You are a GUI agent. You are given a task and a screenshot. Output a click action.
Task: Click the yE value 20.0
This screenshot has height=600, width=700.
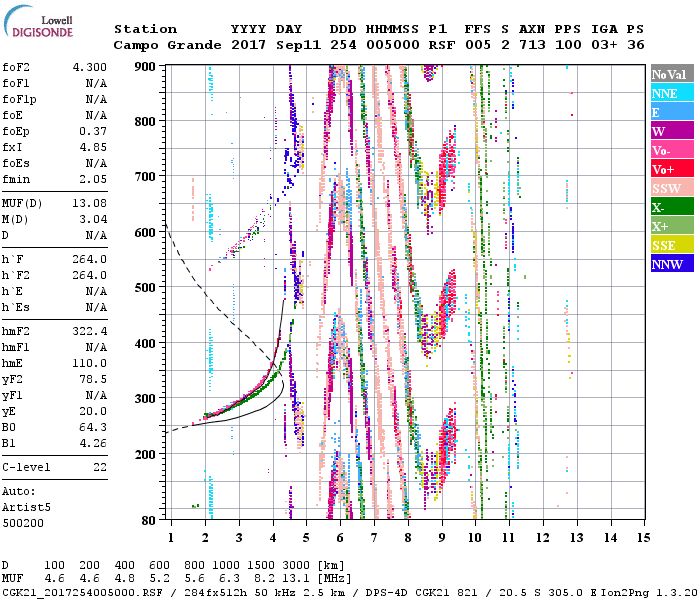(x=93, y=411)
